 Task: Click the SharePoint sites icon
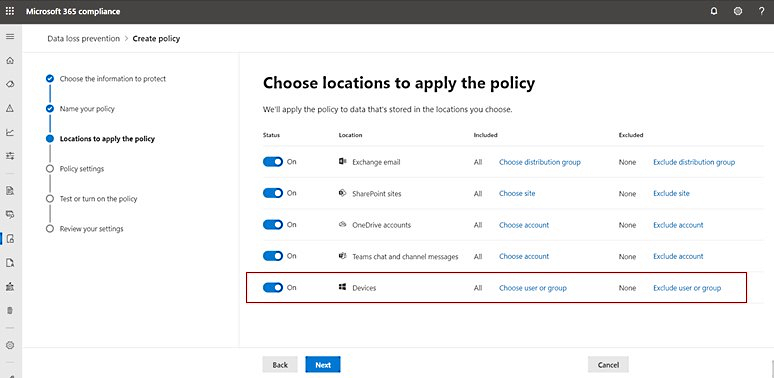[343, 193]
